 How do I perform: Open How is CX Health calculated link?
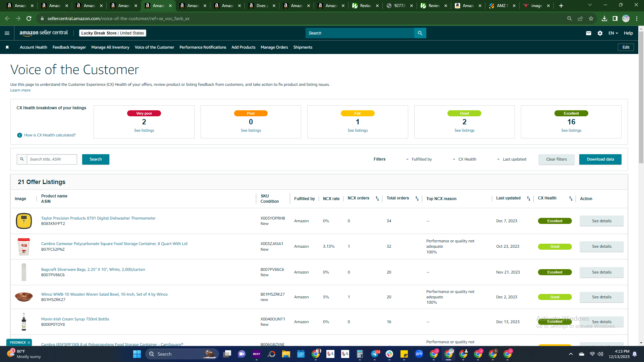tap(50, 135)
